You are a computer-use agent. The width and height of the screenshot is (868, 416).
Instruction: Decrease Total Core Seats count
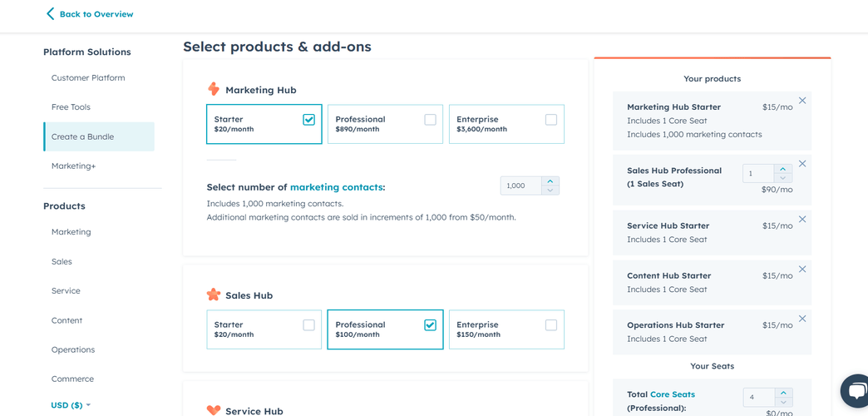(x=782, y=402)
